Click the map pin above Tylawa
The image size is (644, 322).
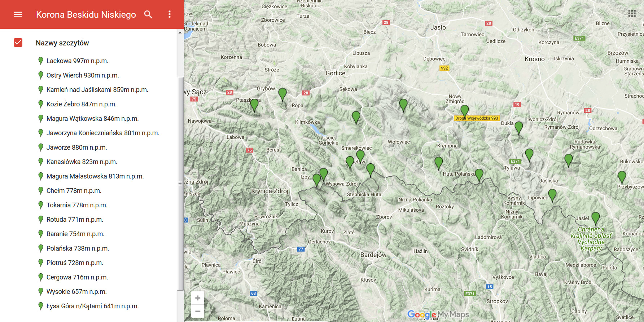pos(529,155)
